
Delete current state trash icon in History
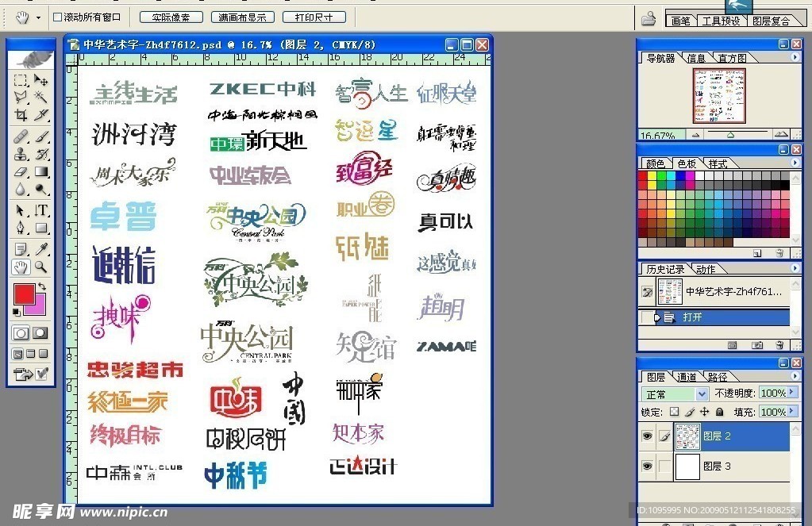coord(779,345)
